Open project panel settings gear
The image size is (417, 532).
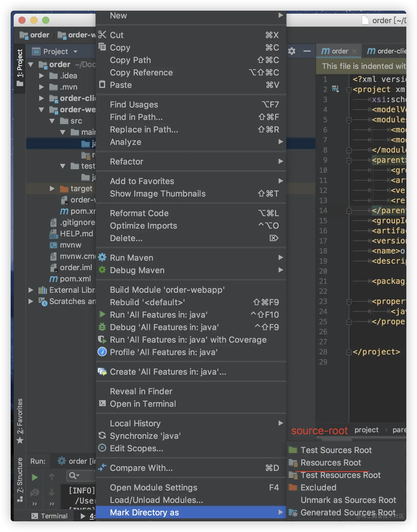292,51
